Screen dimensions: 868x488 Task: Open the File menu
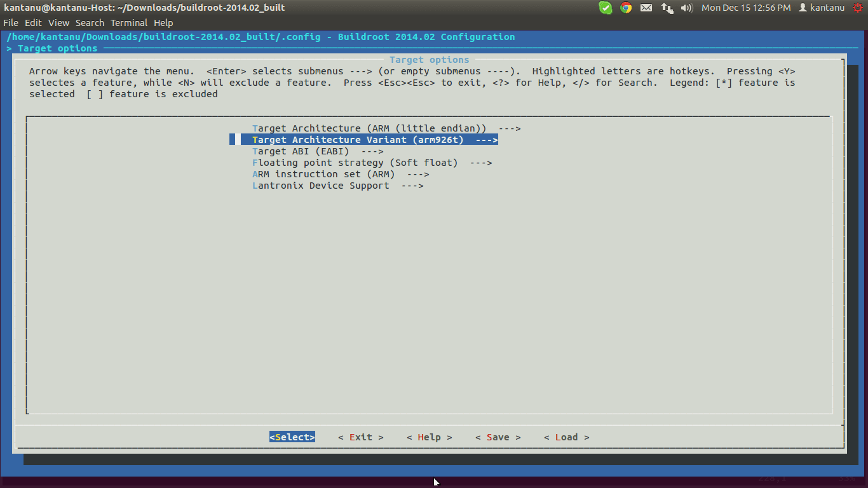(11, 23)
